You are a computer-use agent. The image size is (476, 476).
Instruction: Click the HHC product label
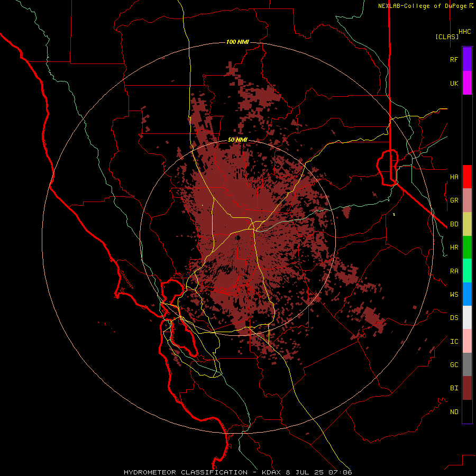click(465, 32)
